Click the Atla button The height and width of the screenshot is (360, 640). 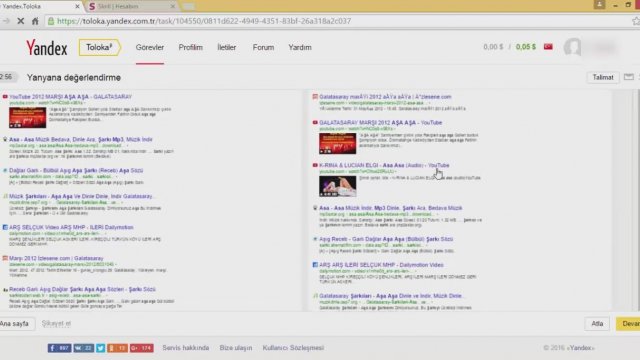(x=597, y=324)
